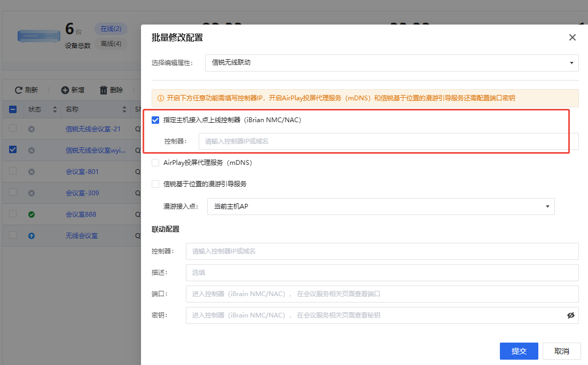Sort by the 状态 column sort arrows
Screen dimensions: 588x365
pos(54,109)
